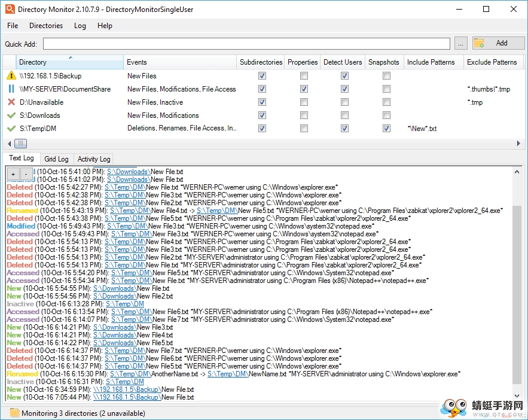Open S:\Downloads\ link in 5:54:55 PM New entry
Screen dimensions: 528x420
(x=115, y=288)
